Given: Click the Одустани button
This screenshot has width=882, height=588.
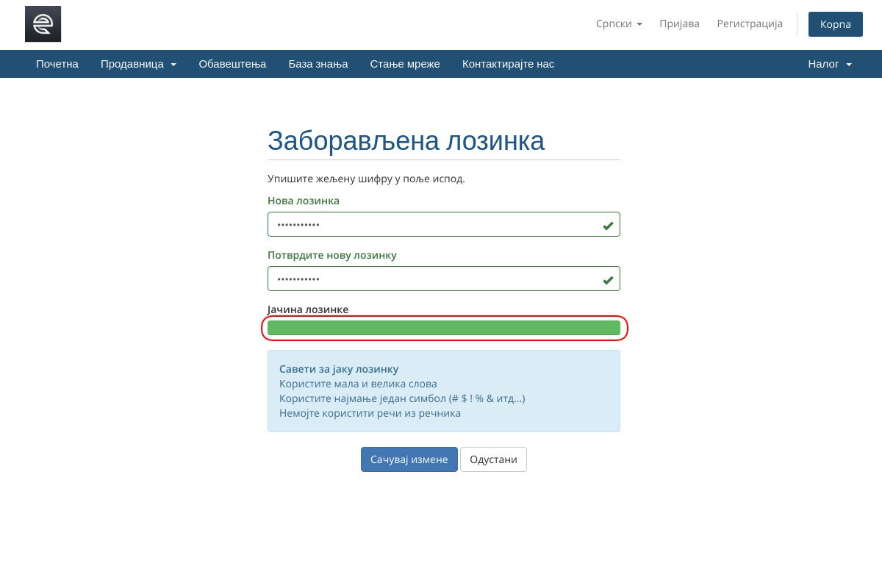Looking at the screenshot, I should pyautogui.click(x=493, y=459).
